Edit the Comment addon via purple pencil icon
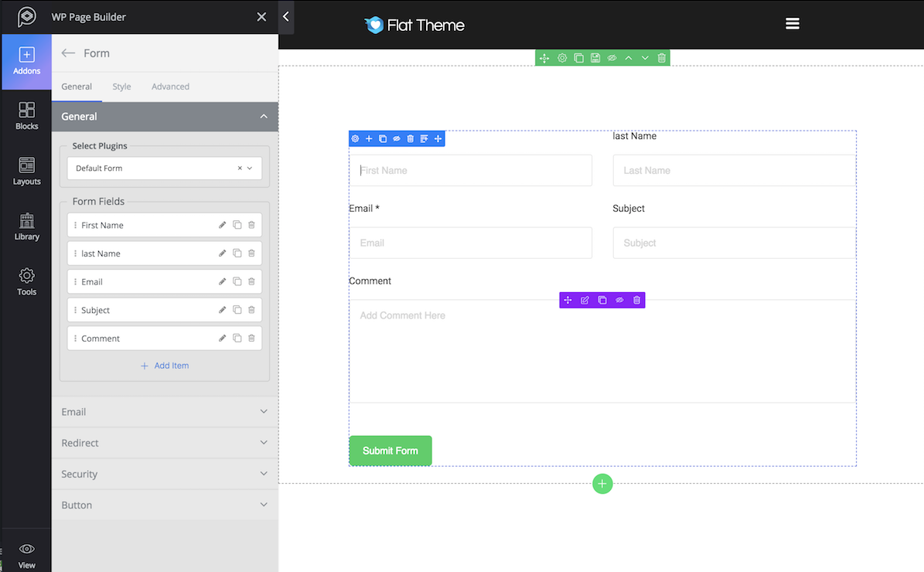This screenshot has width=924, height=572. pos(585,300)
